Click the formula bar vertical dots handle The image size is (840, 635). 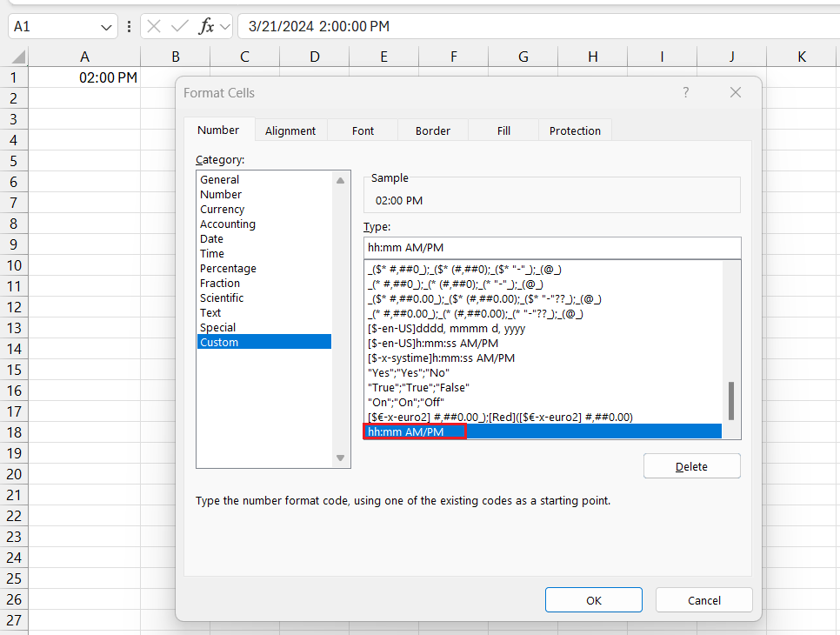[x=129, y=26]
